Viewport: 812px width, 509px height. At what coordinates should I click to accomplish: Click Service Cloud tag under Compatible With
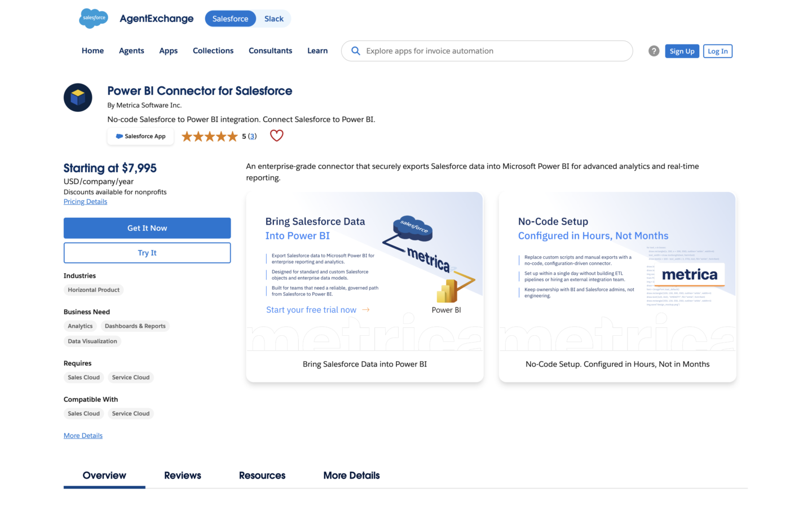(x=131, y=414)
